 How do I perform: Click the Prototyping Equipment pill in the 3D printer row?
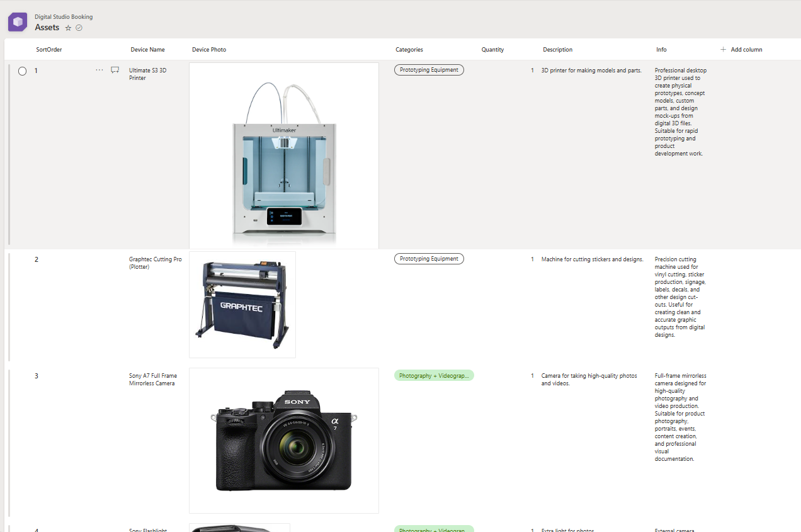(429, 70)
